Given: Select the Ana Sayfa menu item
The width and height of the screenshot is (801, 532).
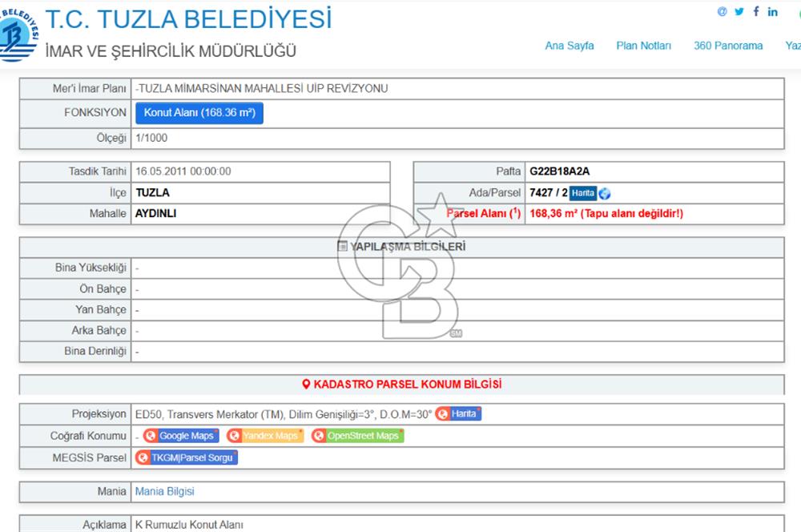Looking at the screenshot, I should pyautogui.click(x=569, y=46).
